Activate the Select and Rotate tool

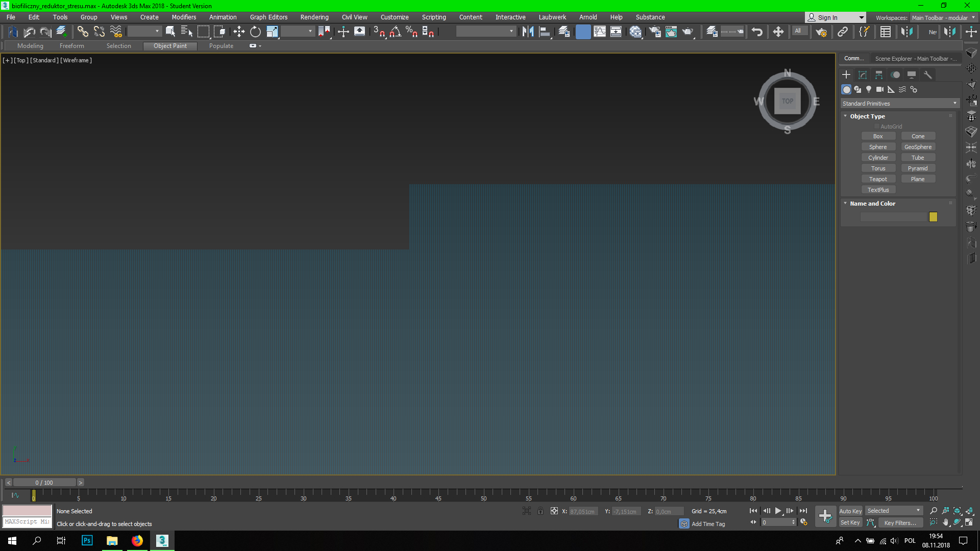point(255,32)
